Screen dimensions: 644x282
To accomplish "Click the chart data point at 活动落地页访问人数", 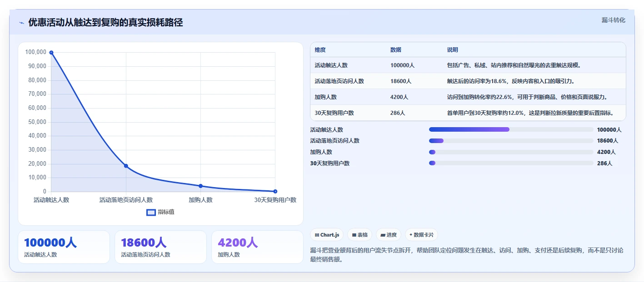I will click(126, 166).
